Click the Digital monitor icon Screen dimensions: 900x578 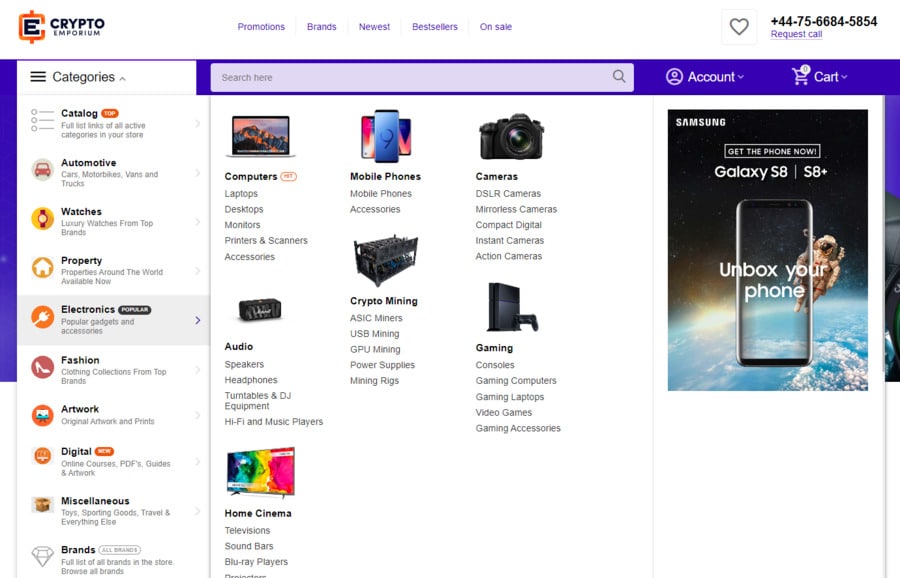tap(42, 456)
